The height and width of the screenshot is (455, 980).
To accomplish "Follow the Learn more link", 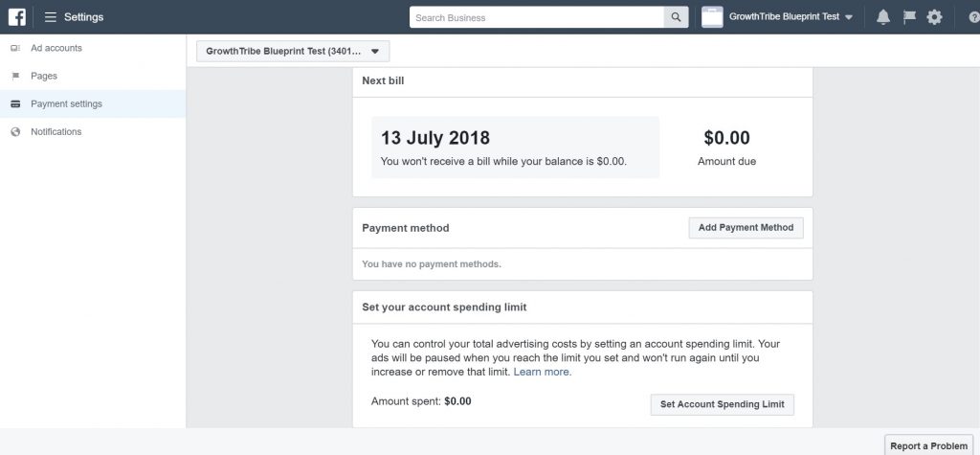I will coord(543,372).
